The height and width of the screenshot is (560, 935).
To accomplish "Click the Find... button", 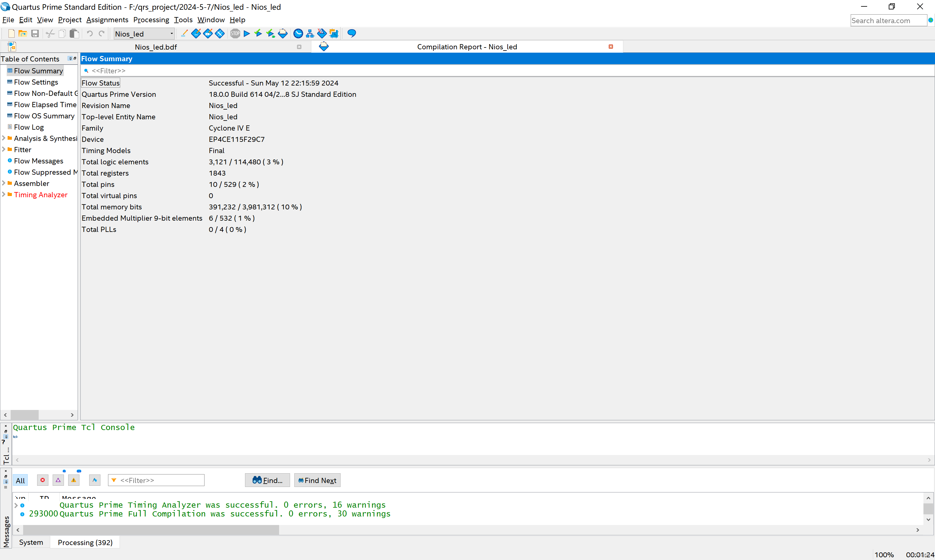I will [267, 480].
